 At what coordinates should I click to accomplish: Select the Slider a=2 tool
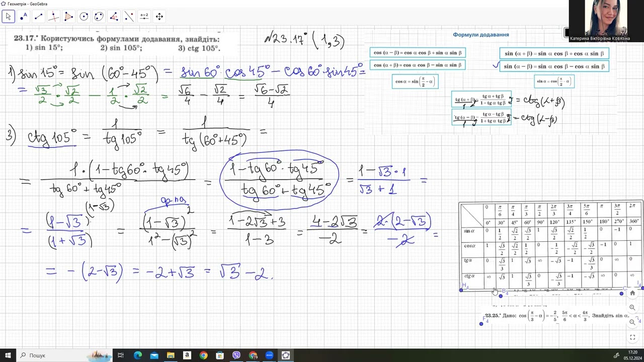[144, 17]
